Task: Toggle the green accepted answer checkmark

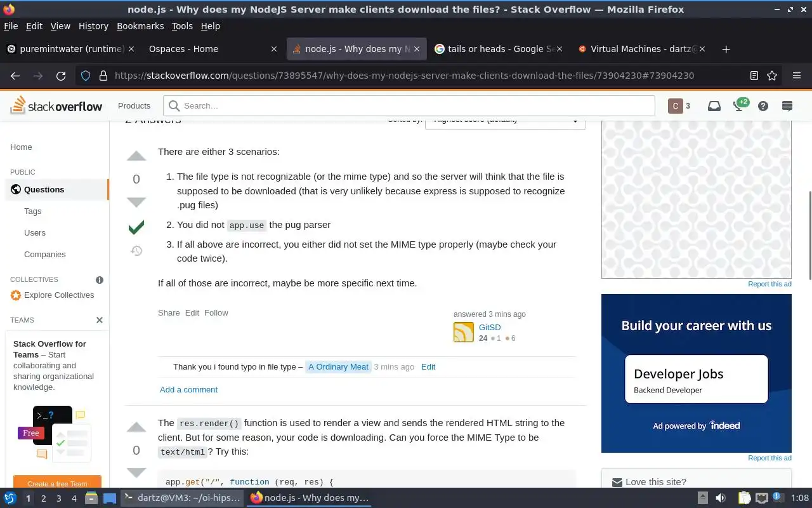Action: (136, 227)
